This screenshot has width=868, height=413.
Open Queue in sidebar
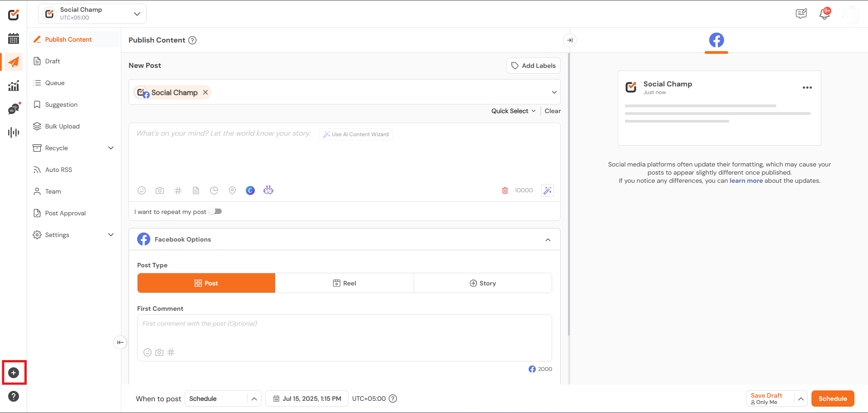74,83
